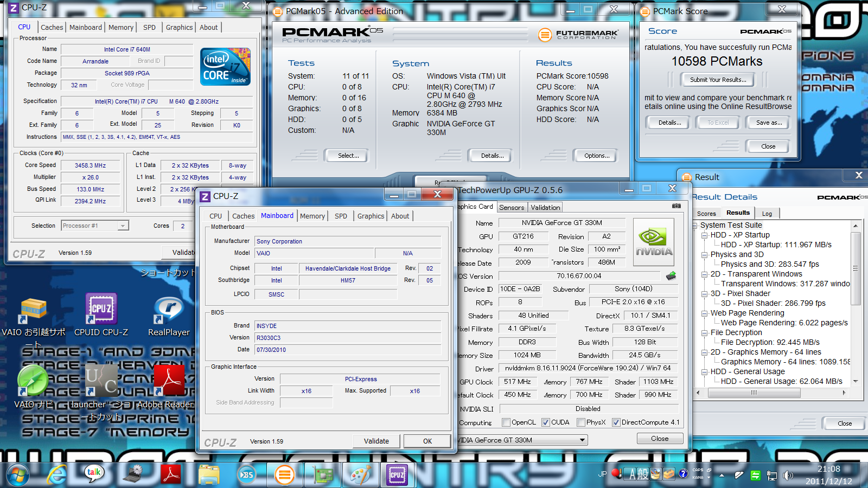The image size is (868, 488).
Task: Collapse the File Decryption node
Action: tap(705, 333)
